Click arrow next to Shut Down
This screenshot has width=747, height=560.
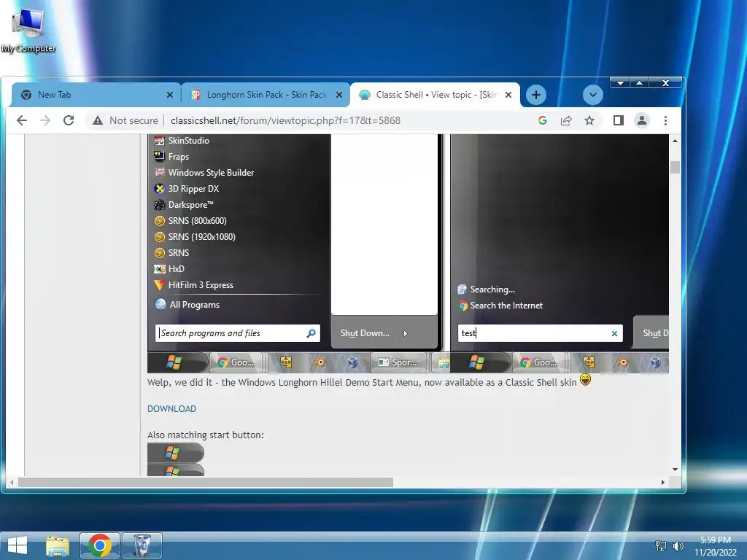coord(406,333)
